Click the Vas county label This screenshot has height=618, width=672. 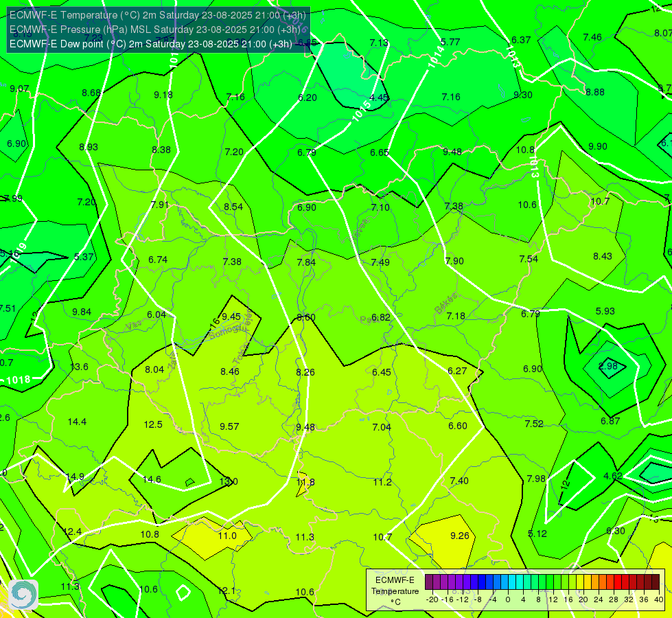[x=134, y=326]
